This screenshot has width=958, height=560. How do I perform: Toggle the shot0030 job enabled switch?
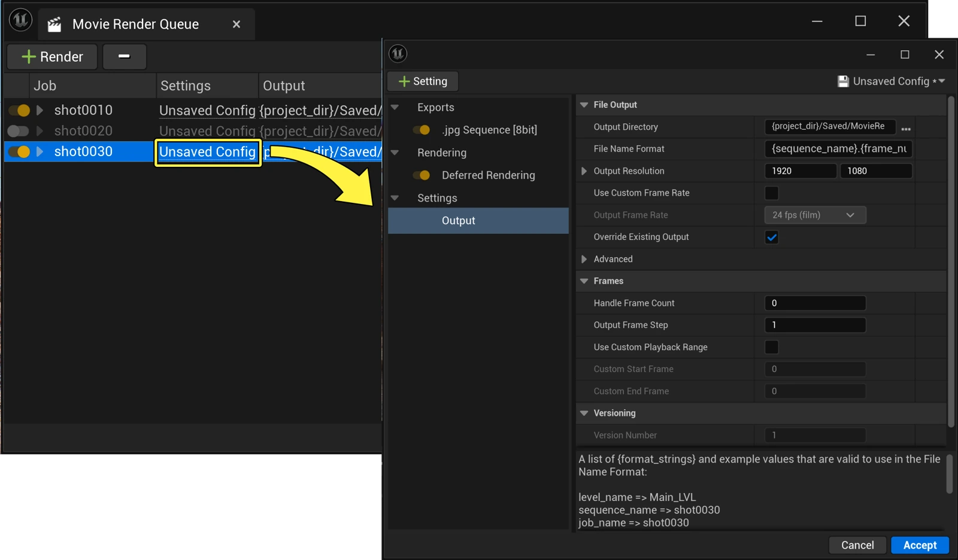point(19,151)
